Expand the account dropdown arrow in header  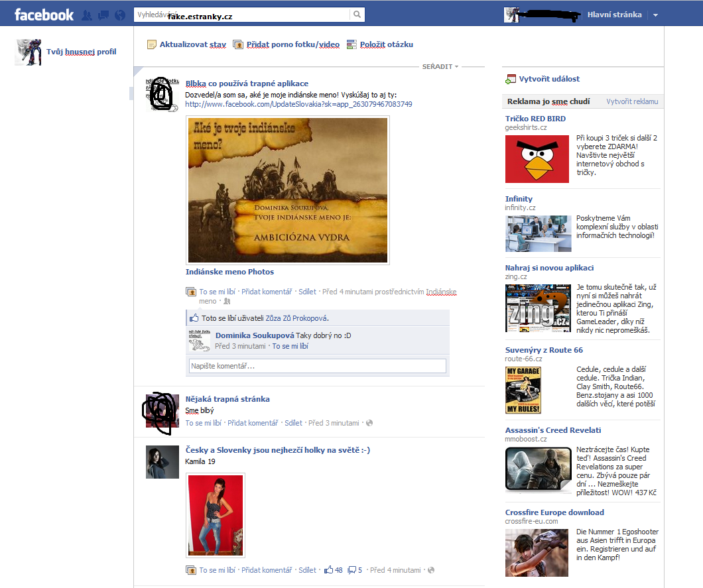point(655,15)
